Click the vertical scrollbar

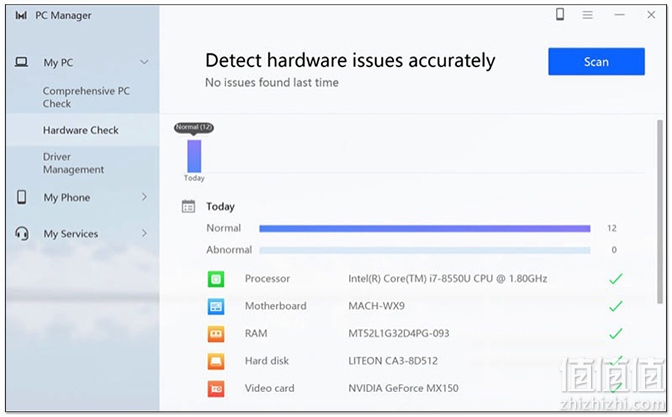point(660,212)
